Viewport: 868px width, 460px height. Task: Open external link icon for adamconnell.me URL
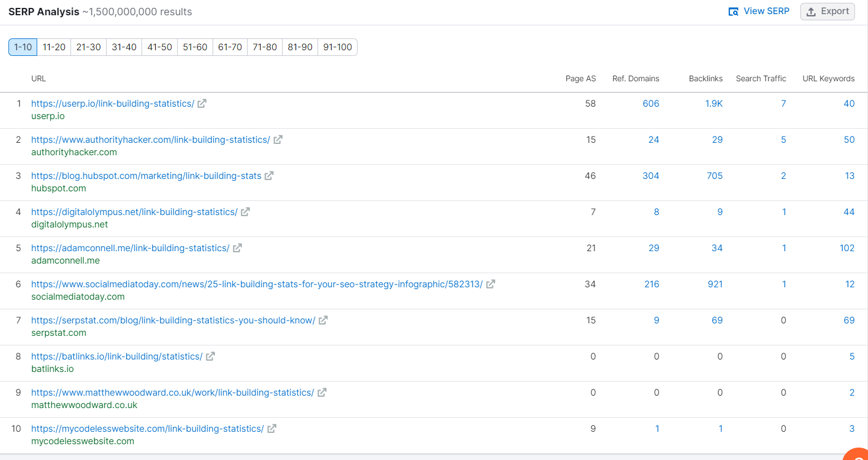point(237,248)
